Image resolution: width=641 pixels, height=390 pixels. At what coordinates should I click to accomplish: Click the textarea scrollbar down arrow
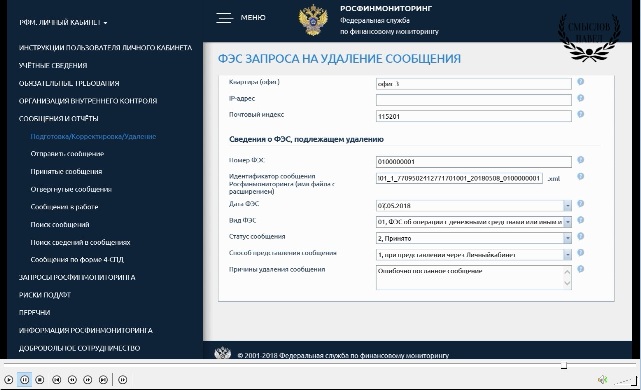[x=567, y=283]
